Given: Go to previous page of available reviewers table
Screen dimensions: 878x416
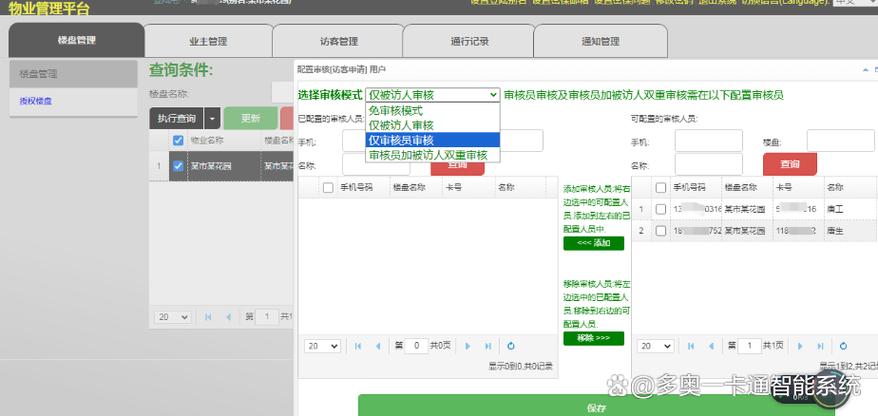Looking at the screenshot, I should (x=711, y=346).
